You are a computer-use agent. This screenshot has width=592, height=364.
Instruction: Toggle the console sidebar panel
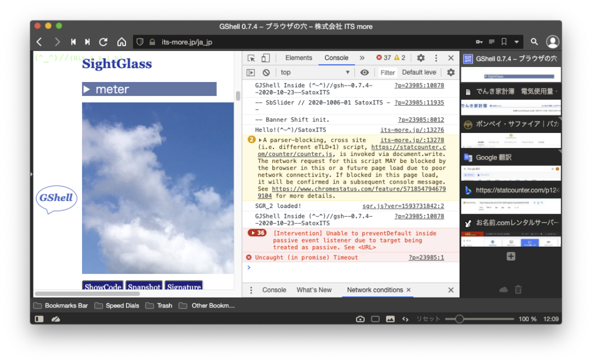(x=251, y=73)
